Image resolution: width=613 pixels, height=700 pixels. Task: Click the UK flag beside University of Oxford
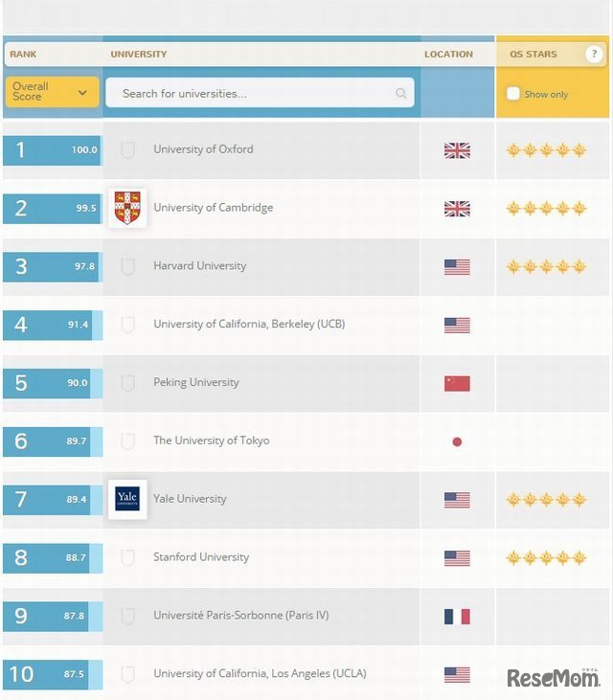coord(457,150)
